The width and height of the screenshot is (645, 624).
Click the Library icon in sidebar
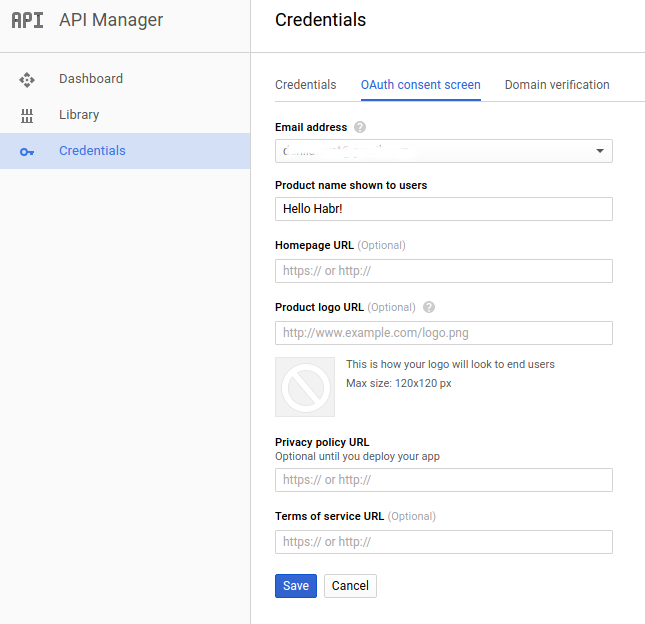[27, 115]
